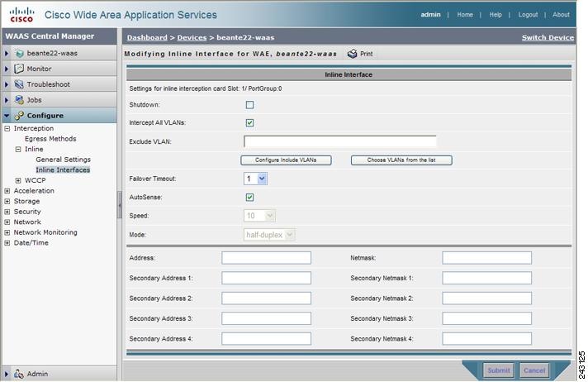Expand the Acceleration tree node

[7, 191]
